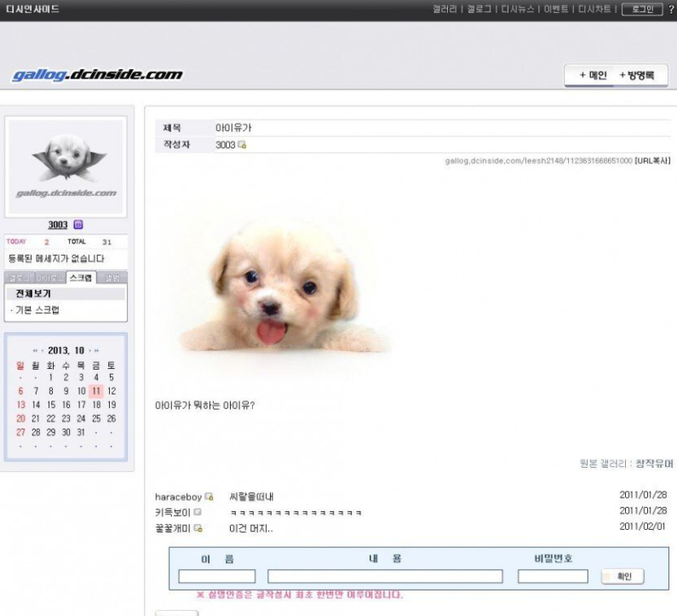The width and height of the screenshot is (677, 616).
Task: Select the 스크랩 tab in sidebar
Action: tap(81, 279)
